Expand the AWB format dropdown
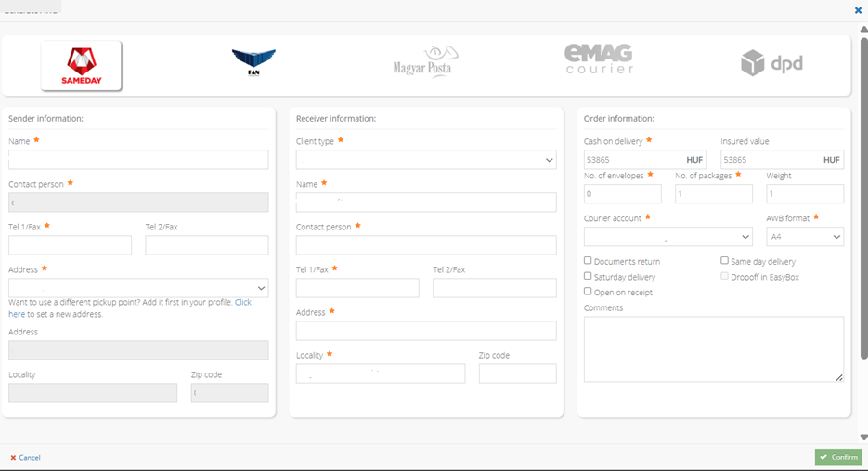 click(804, 237)
